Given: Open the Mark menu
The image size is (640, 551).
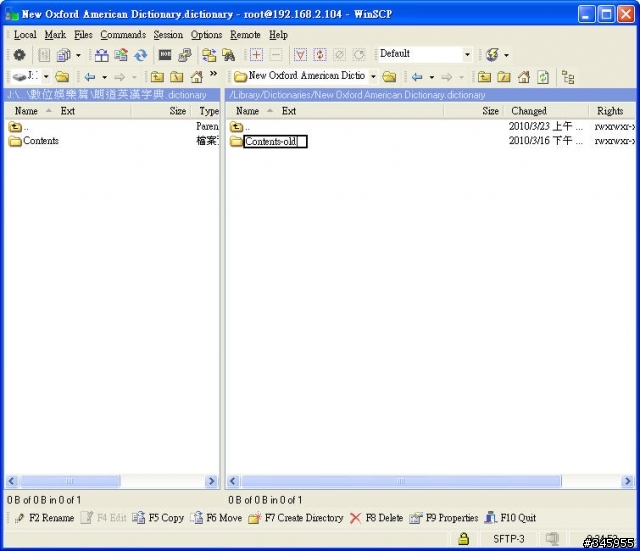Looking at the screenshot, I should (55, 35).
